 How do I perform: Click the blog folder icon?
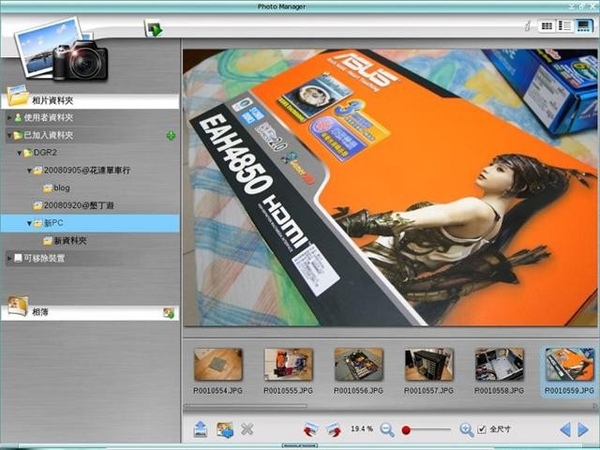tap(48, 188)
